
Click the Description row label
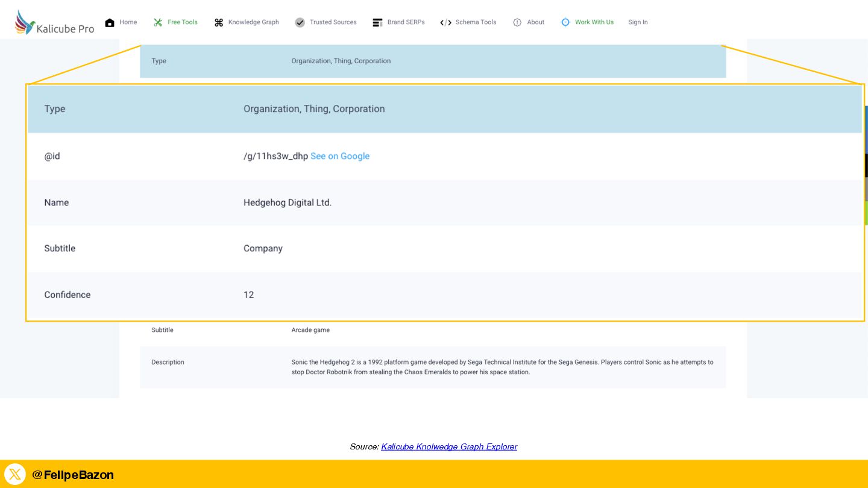(168, 362)
